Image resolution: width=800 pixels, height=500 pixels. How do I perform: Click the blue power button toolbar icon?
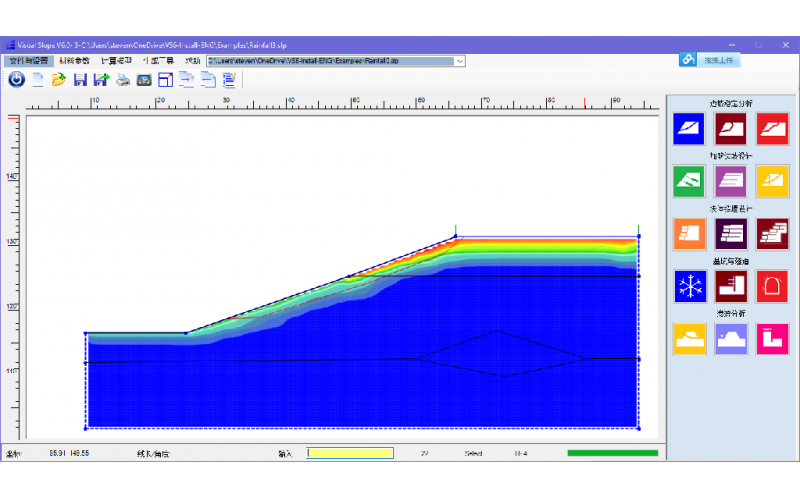[x=16, y=80]
